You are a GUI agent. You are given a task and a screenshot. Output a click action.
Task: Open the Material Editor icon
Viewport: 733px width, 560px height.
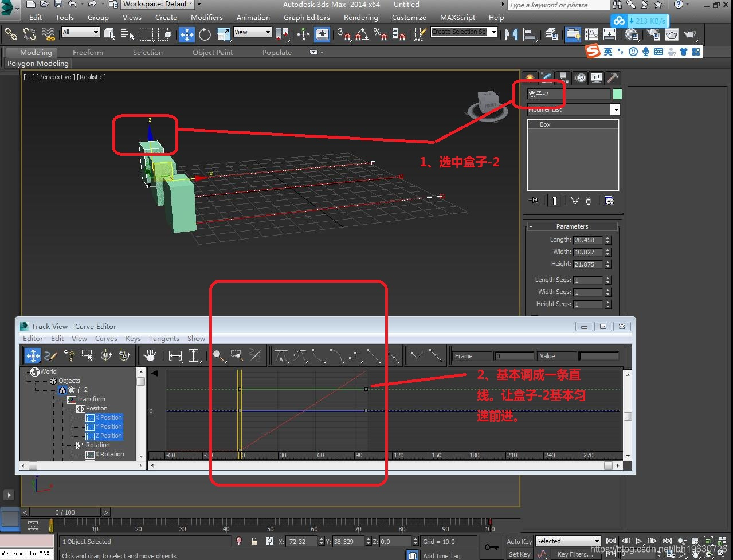pos(632,34)
